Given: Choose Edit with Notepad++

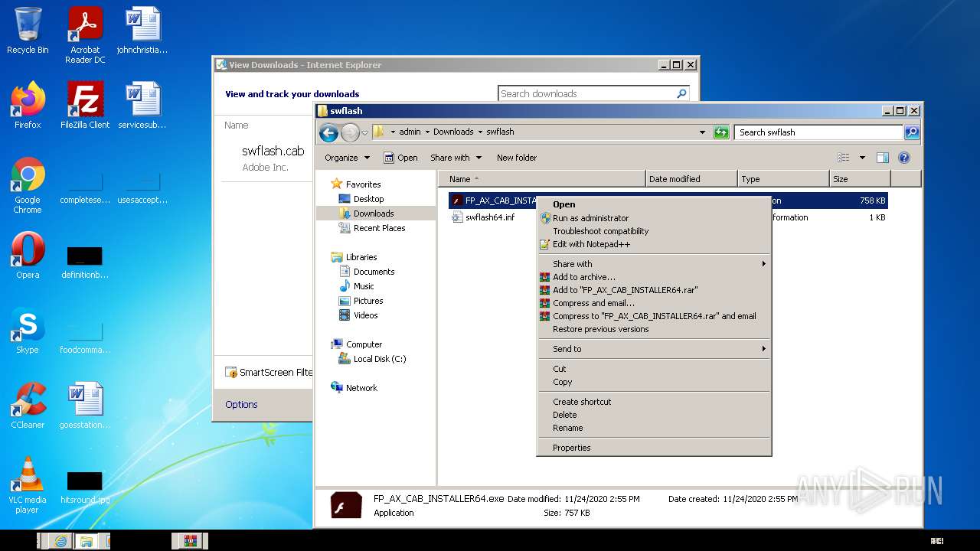Looking at the screenshot, I should (x=654, y=244).
